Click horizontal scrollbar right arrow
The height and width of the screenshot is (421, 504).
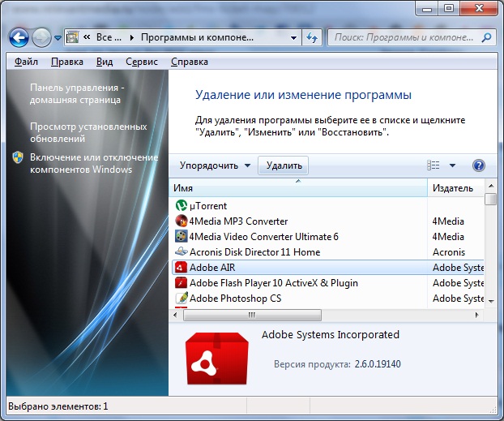477,315
